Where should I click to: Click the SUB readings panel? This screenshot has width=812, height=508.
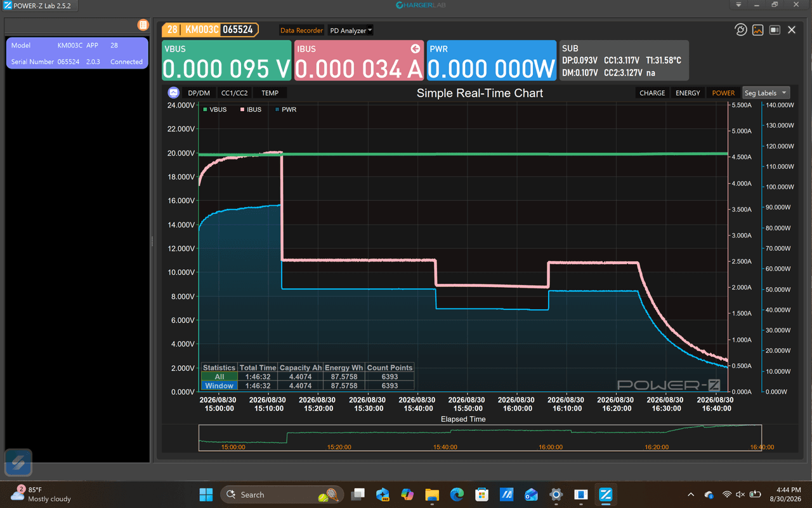click(624, 60)
